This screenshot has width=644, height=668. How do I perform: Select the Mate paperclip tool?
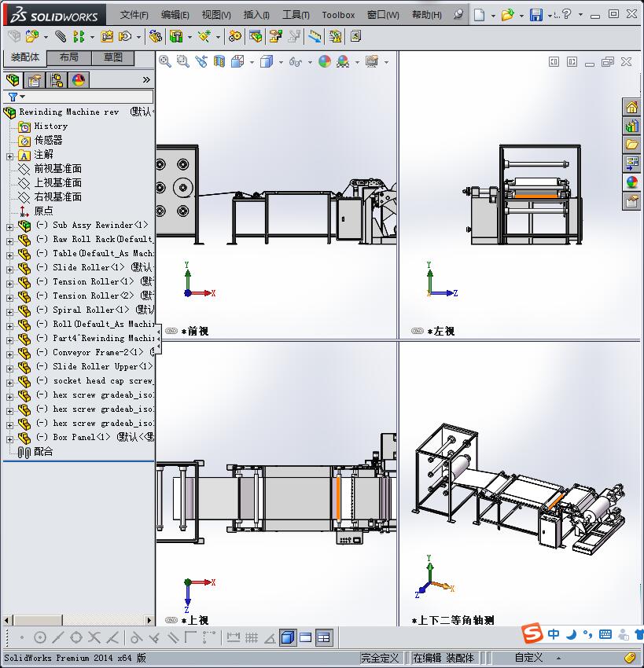point(61,37)
